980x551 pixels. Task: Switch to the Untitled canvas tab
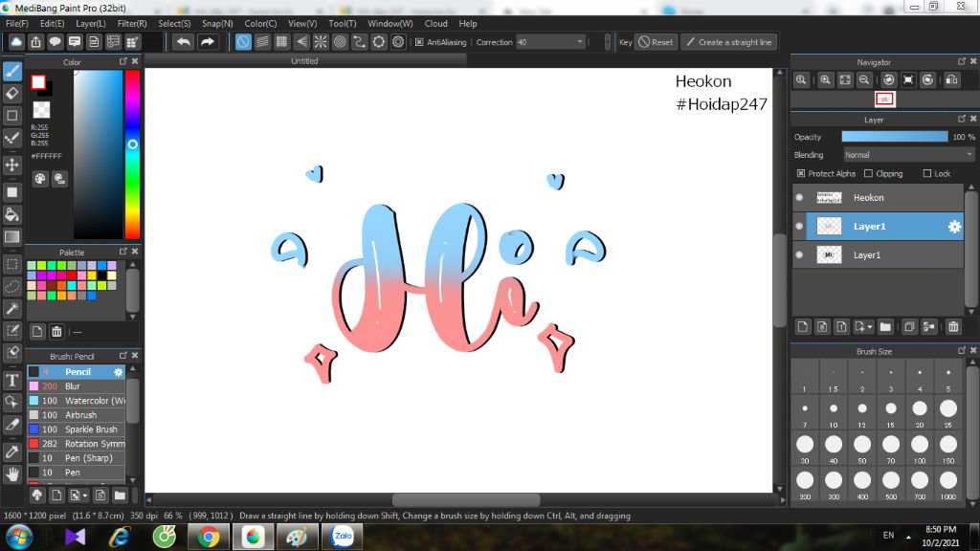305,61
